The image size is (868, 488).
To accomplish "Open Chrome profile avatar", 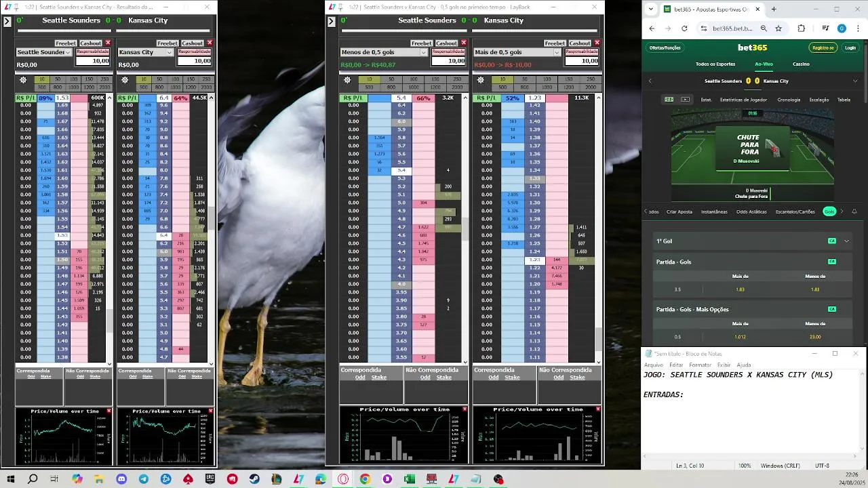I will (842, 28).
